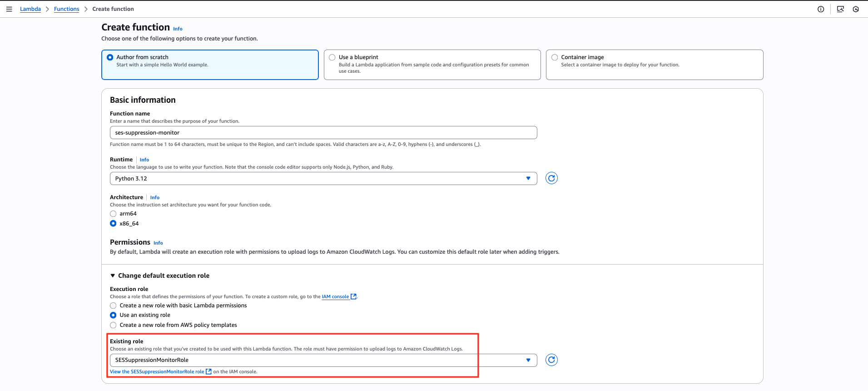The width and height of the screenshot is (868, 391).
Task: Refresh the Runtime list
Action: [551, 178]
